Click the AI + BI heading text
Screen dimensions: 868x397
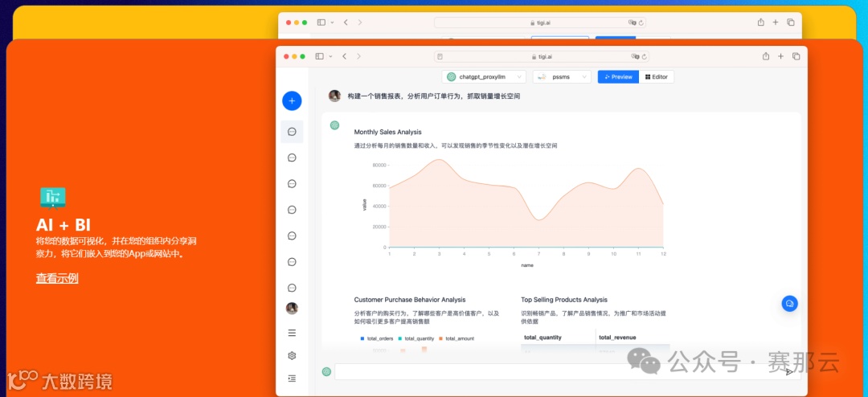63,224
